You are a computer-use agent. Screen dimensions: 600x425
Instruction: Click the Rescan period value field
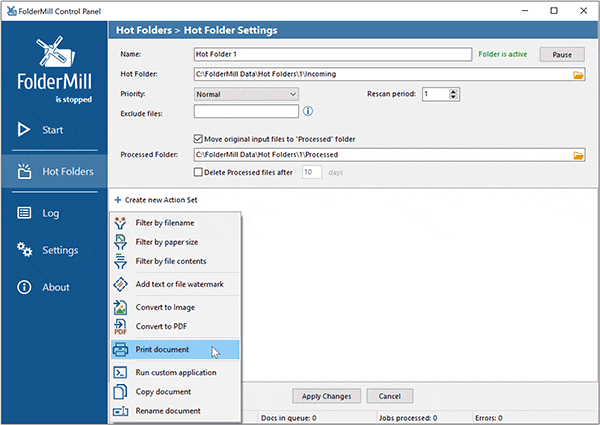[x=435, y=94]
